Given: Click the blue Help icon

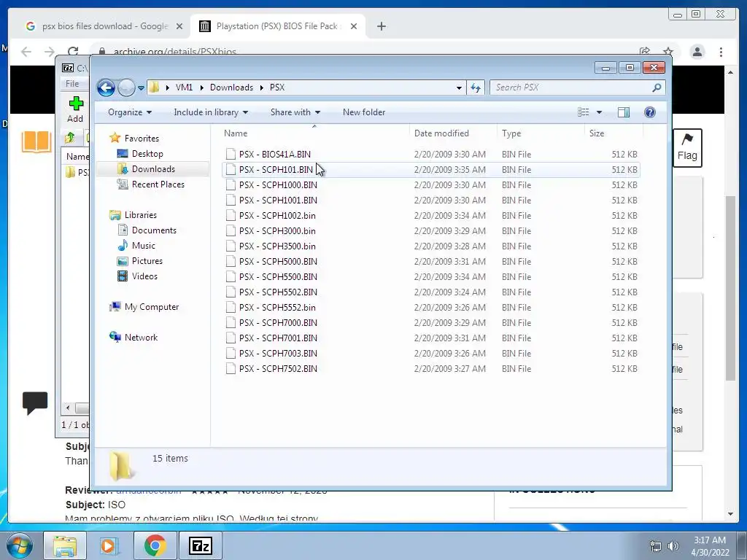Looking at the screenshot, I should coord(650,112).
